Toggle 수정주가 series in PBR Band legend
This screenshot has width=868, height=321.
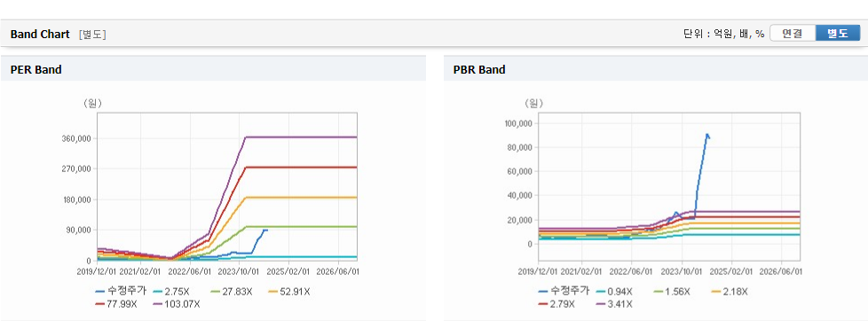[563, 291]
